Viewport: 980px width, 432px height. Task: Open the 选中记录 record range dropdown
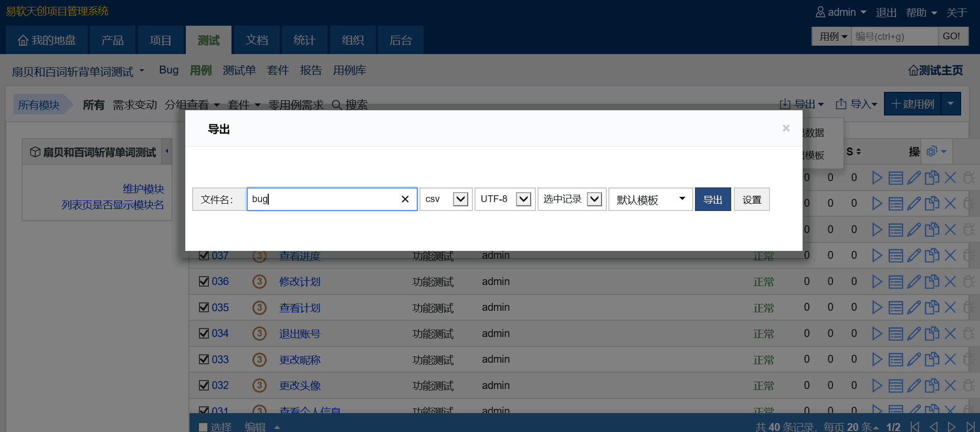(572, 199)
